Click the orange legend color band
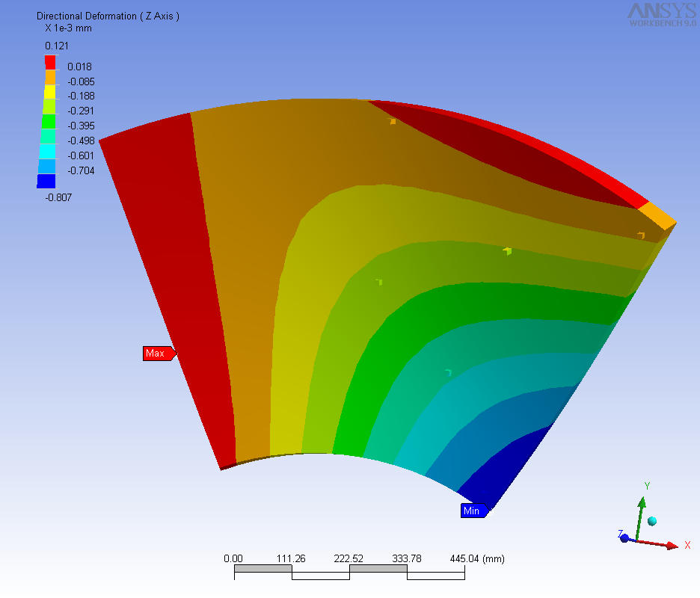This screenshot has width=700, height=598. pyautogui.click(x=50, y=77)
